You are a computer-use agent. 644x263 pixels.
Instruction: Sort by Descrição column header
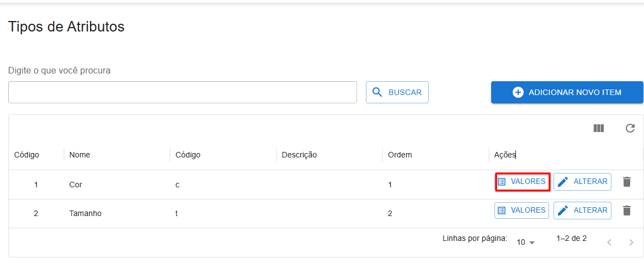click(299, 155)
